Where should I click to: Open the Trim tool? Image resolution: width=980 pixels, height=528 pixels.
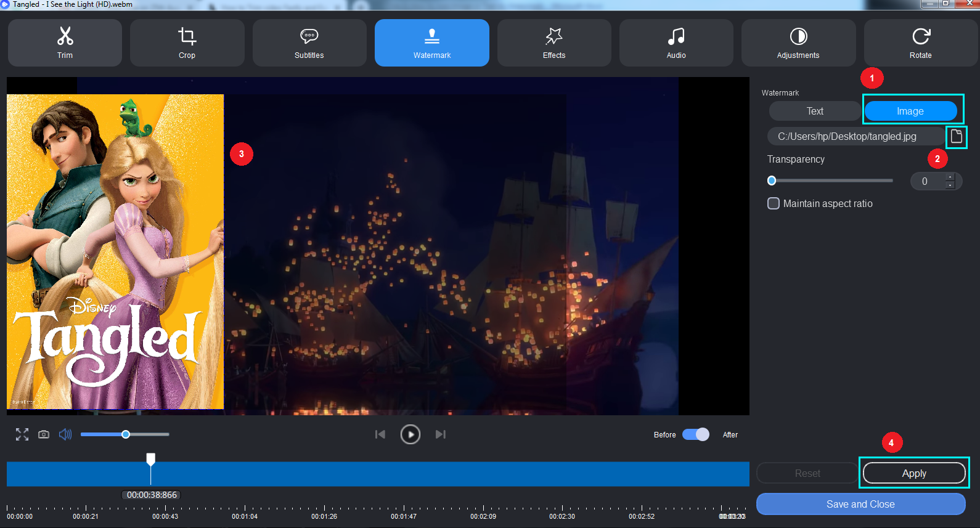[x=65, y=43]
